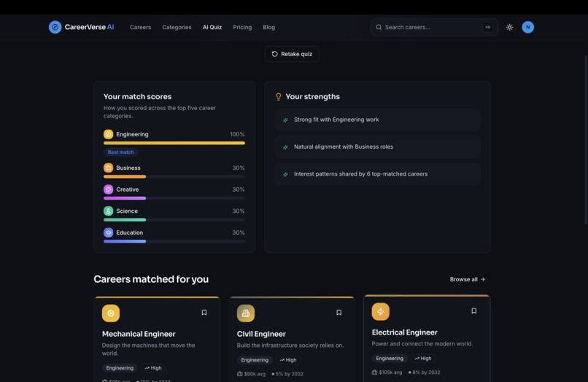
Task: Click the sparkle icon beside Interest patterns
Action: [285, 174]
